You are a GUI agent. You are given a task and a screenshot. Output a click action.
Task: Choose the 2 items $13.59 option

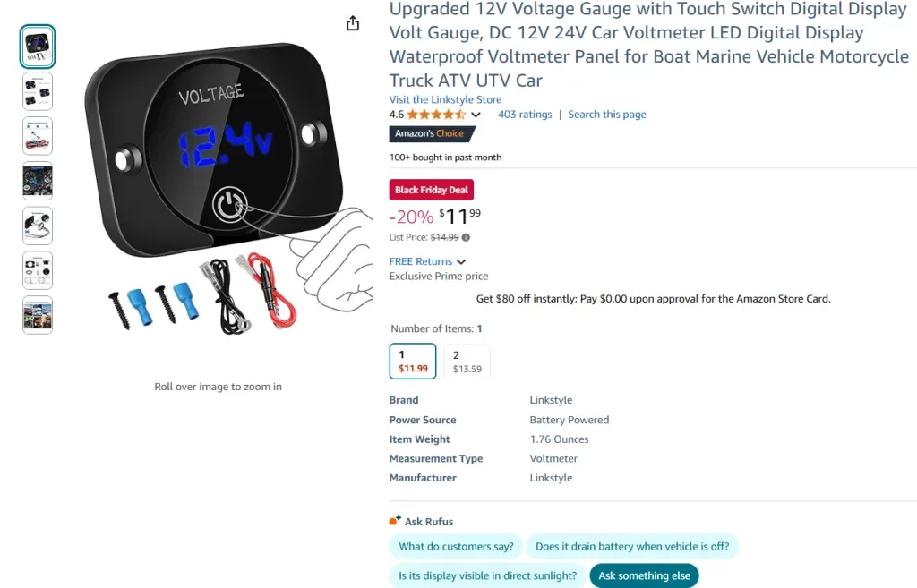tap(467, 362)
